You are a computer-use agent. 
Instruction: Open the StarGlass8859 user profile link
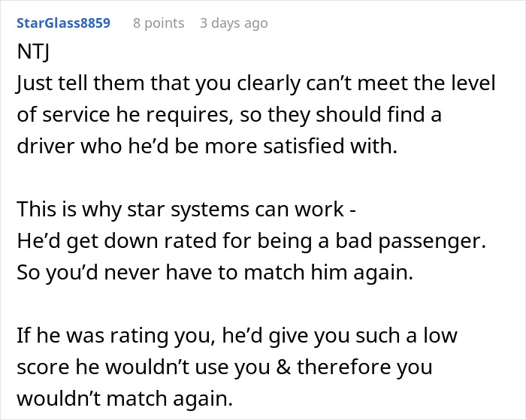(x=63, y=23)
